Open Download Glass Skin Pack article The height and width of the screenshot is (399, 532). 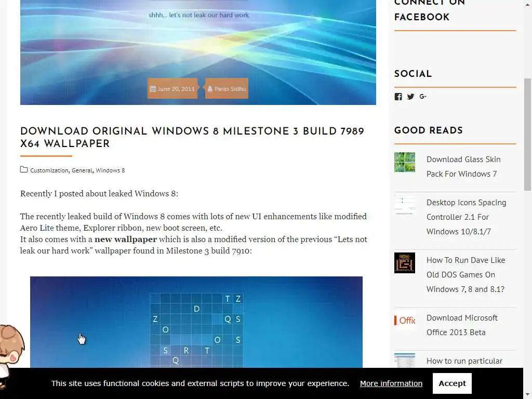tap(463, 167)
